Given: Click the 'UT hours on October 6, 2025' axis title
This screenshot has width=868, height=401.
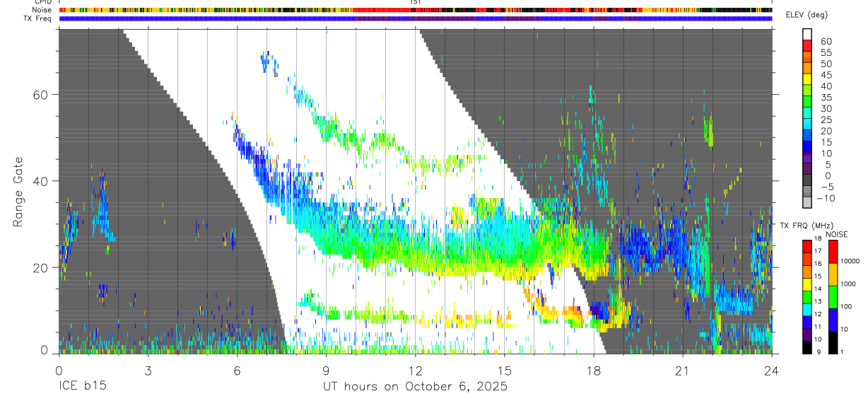Looking at the screenshot, I should tap(415, 387).
